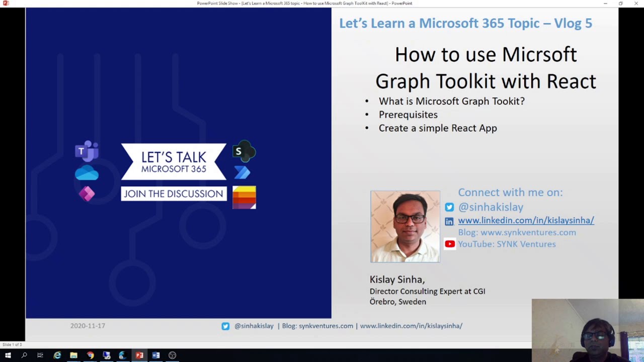Click the @sinhakislay Twitter handle in the connect section

click(x=491, y=207)
